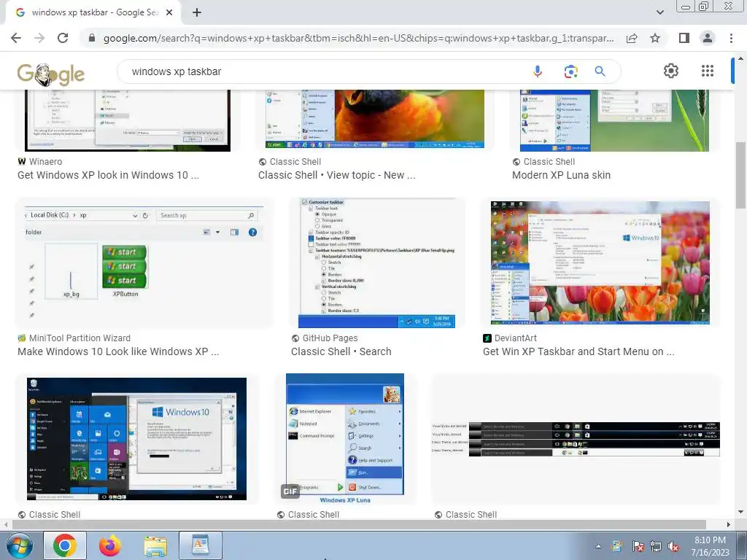The width and height of the screenshot is (747, 560).
Task: Open the GitHub Pages Customize taskbar thumbnail
Action: click(377, 262)
